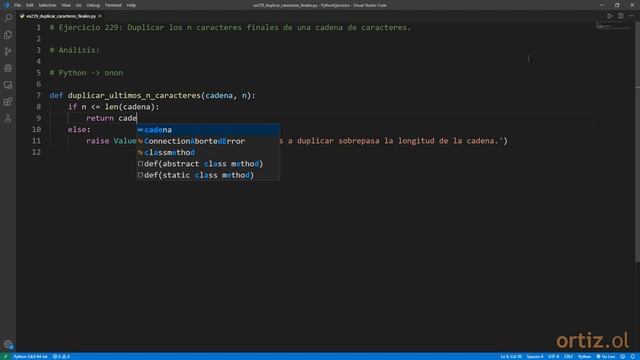This screenshot has width=640, height=360.
Task: Click 'duplicar_ultimos_n_caracteres' function name
Action: click(134, 96)
